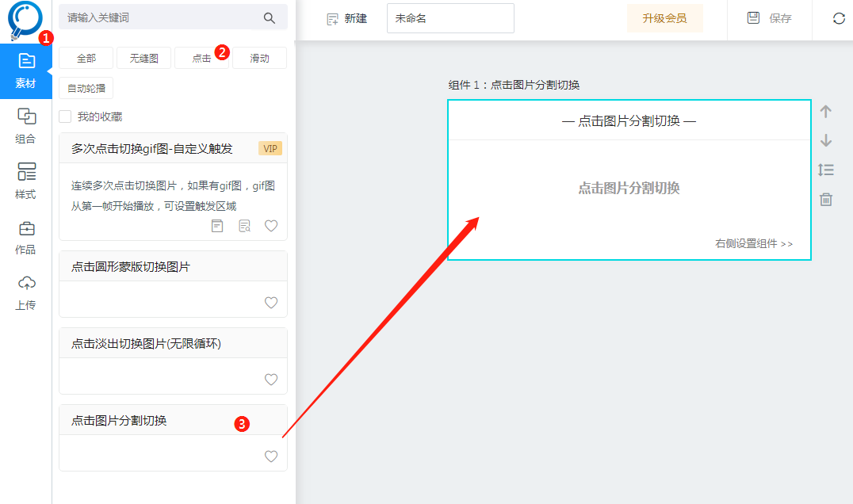
Task: Delete the component using trash icon
Action: click(826, 199)
